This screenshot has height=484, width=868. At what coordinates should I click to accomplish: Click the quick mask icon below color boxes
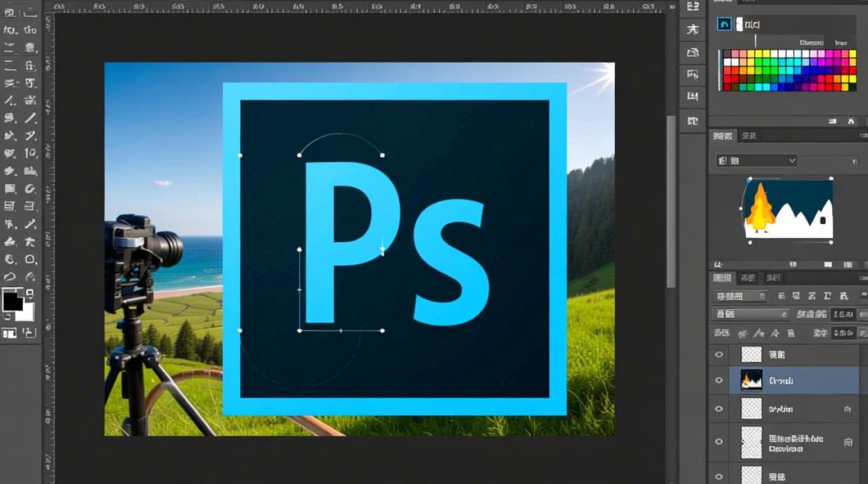coord(10,333)
